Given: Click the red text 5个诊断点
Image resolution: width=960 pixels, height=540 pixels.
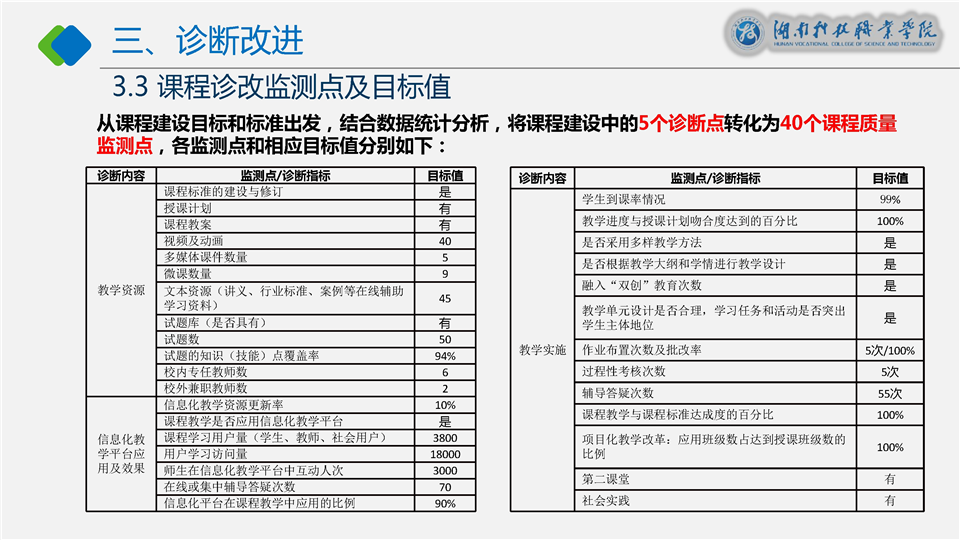Looking at the screenshot, I should [680, 124].
